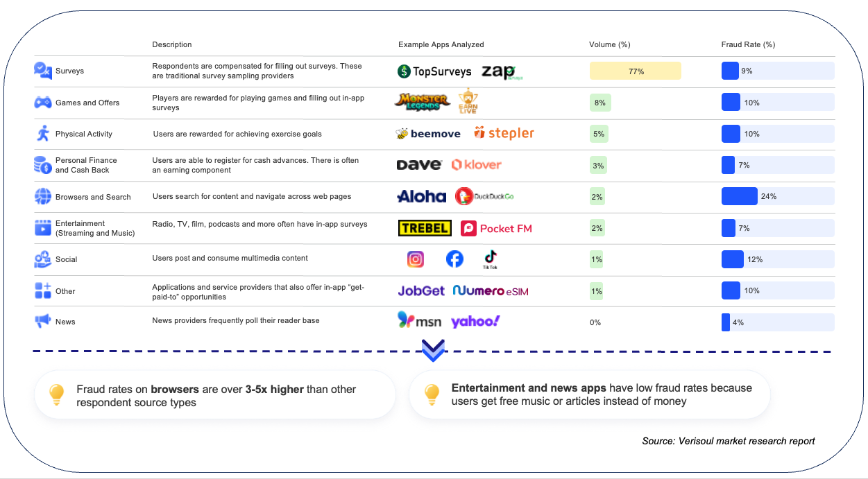This screenshot has width=868, height=479.
Task: Click the Monster Legends logo
Action: coord(422,102)
